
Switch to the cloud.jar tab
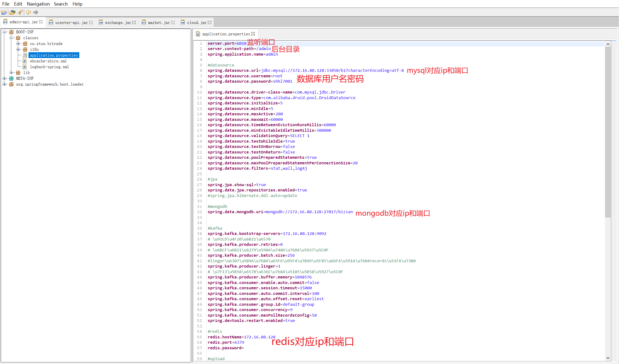197,22
